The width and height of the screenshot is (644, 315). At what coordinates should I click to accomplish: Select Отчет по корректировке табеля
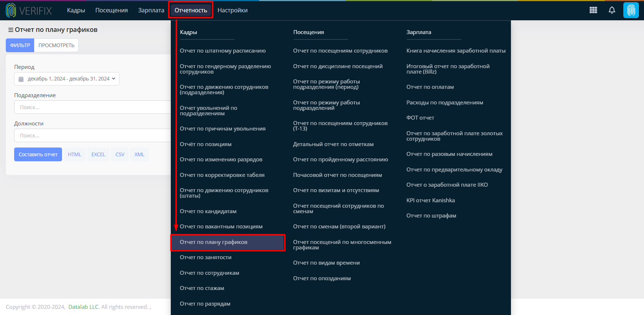click(x=222, y=175)
